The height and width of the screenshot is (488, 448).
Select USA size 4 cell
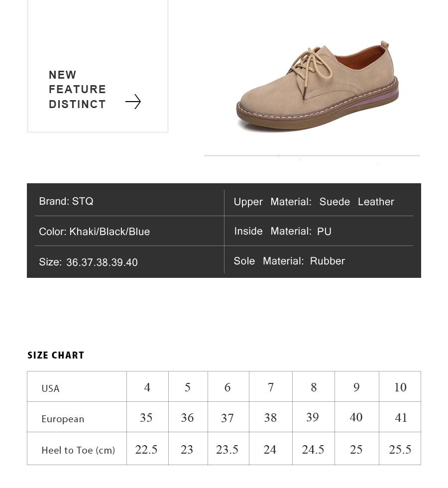click(147, 386)
